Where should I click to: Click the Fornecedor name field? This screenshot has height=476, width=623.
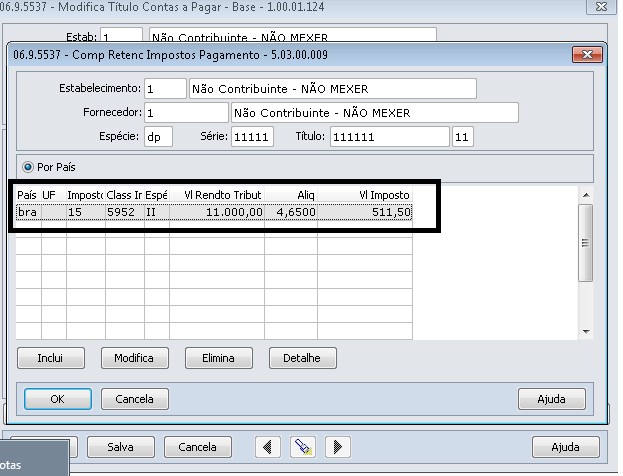(x=375, y=113)
